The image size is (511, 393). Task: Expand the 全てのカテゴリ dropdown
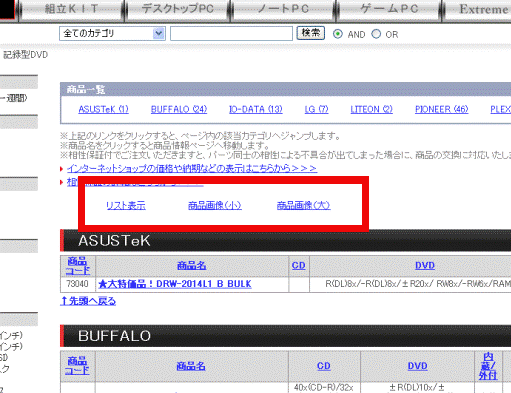pos(112,34)
